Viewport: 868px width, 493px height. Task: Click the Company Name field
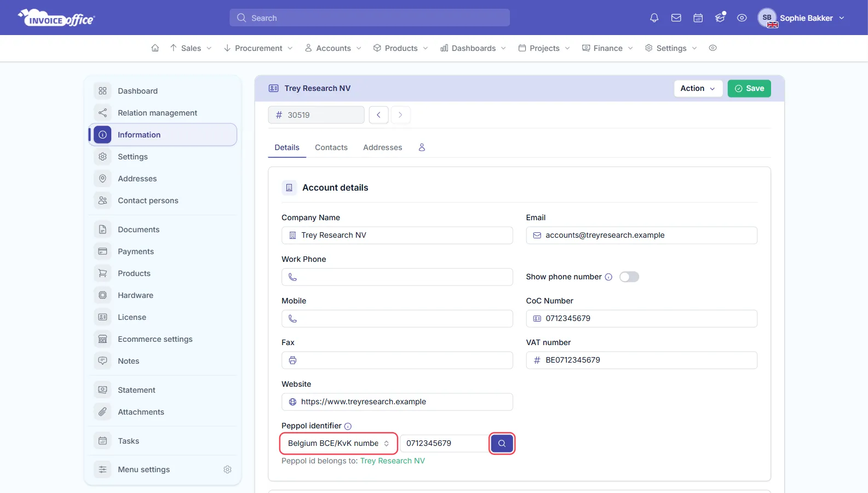pyautogui.click(x=397, y=236)
